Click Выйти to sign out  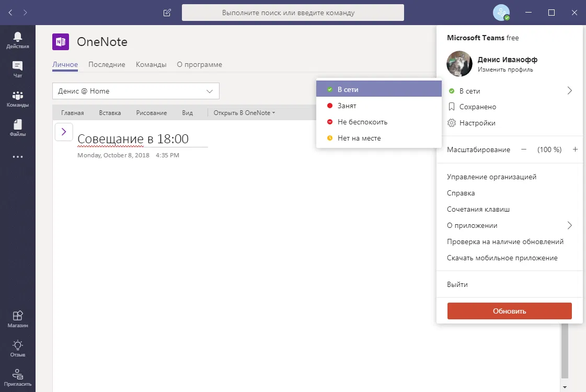coord(457,284)
